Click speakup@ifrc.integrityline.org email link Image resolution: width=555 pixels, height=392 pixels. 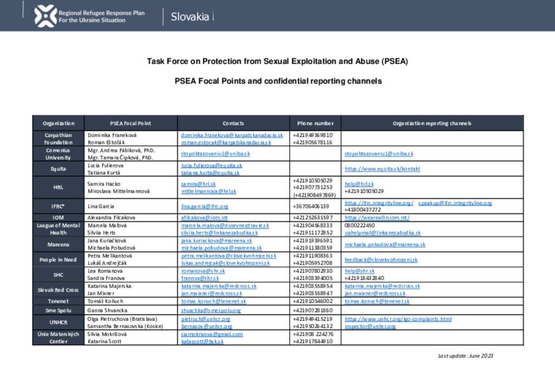click(455, 203)
